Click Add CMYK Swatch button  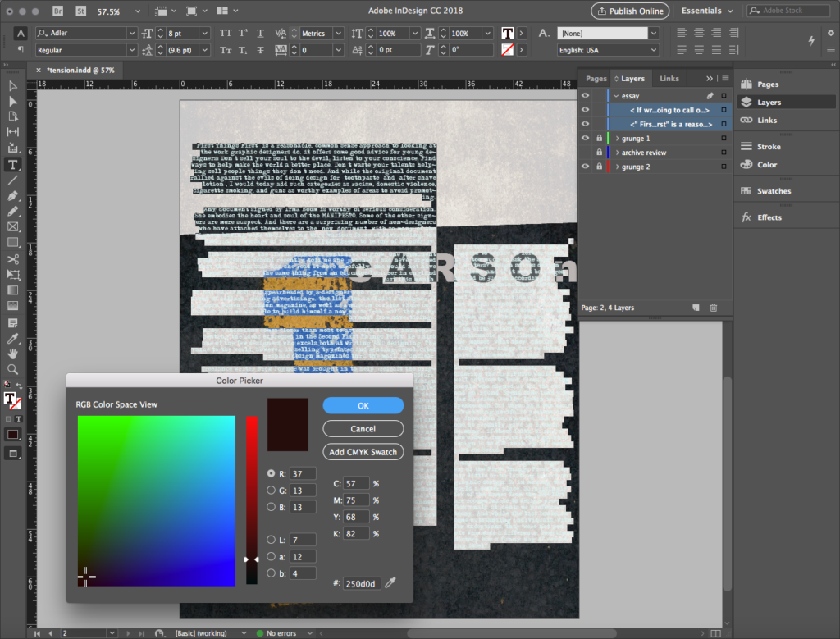[x=363, y=452]
